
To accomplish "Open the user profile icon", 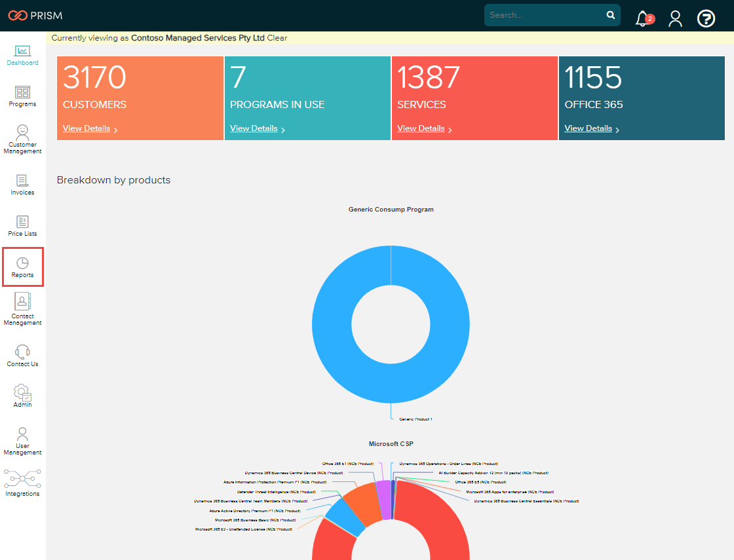I will [675, 19].
